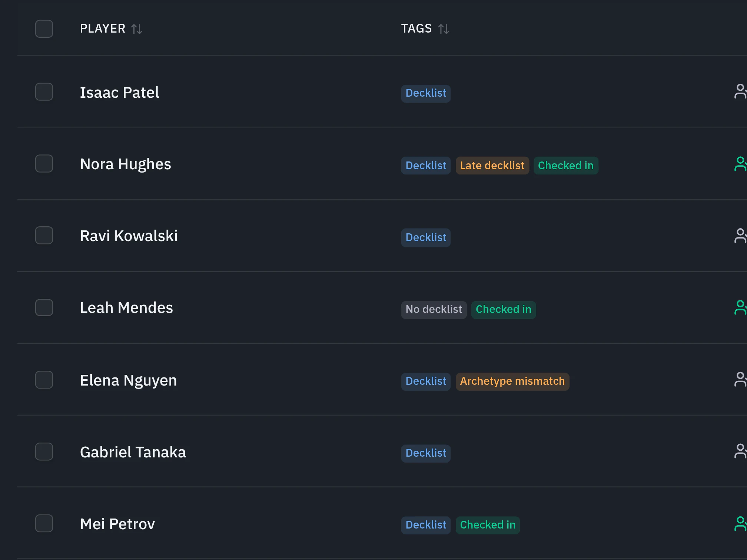This screenshot has height=560, width=747.
Task: Click Ravi Kowalski's person icon
Action: pyautogui.click(x=740, y=236)
